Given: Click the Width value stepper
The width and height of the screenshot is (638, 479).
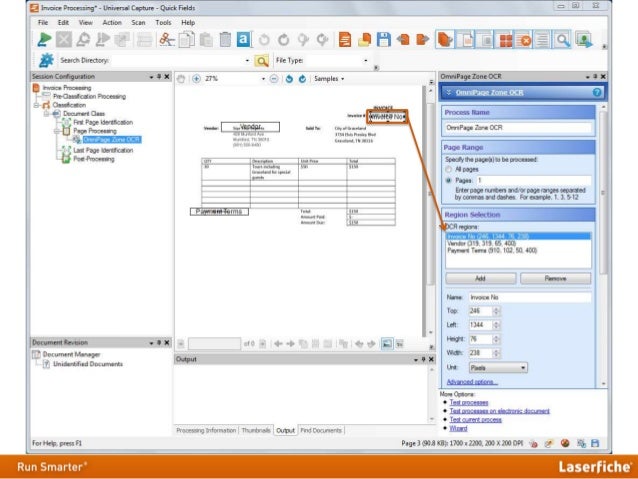Looking at the screenshot, I should pyautogui.click(x=496, y=353).
